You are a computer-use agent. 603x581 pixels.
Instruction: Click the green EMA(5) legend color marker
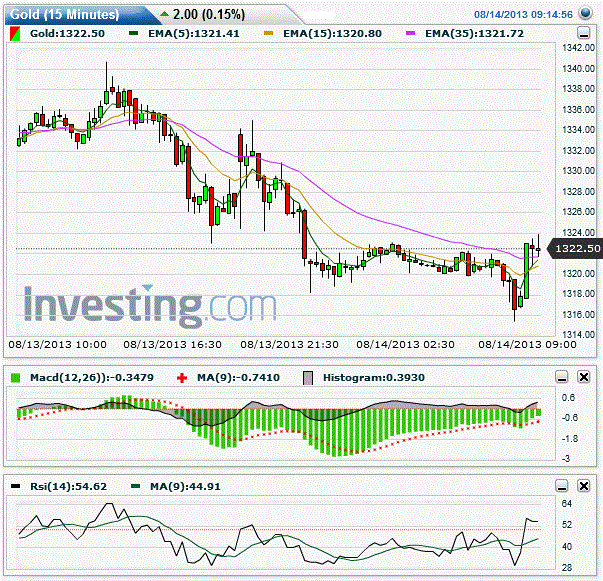[133, 33]
